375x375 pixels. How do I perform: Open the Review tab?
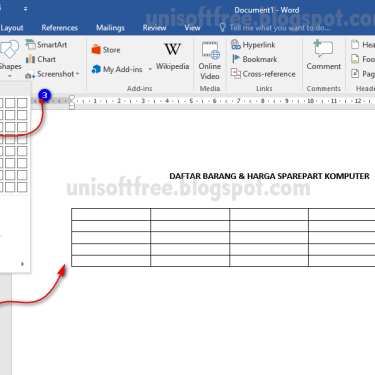154,28
